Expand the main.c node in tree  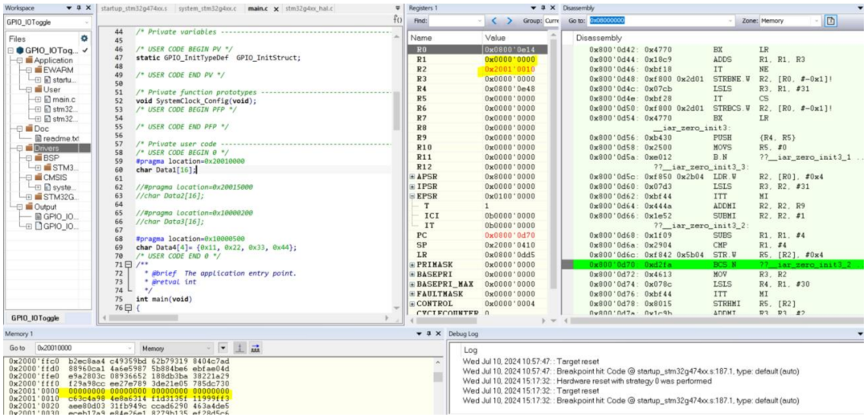(39, 99)
